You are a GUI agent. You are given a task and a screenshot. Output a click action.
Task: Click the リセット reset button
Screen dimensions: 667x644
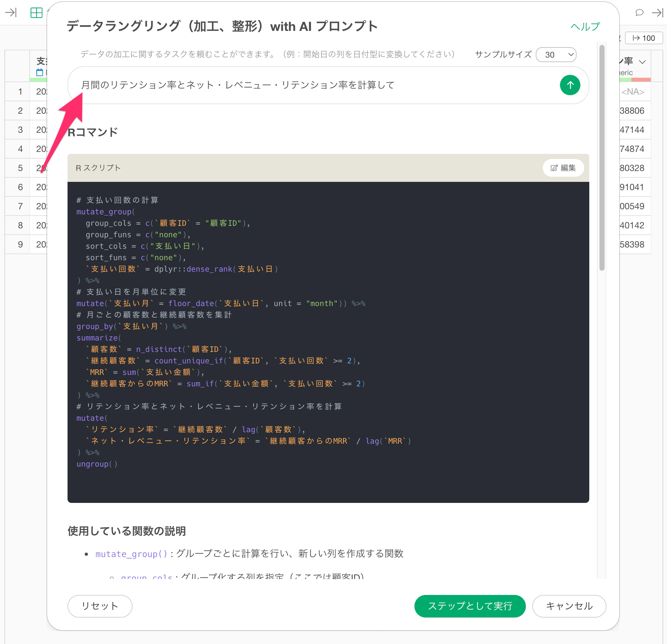(100, 605)
